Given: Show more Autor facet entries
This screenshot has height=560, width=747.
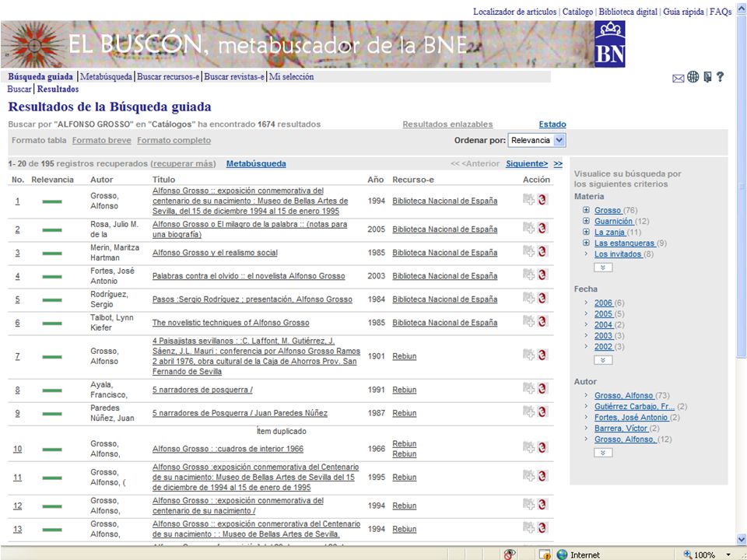Looking at the screenshot, I should click(603, 453).
